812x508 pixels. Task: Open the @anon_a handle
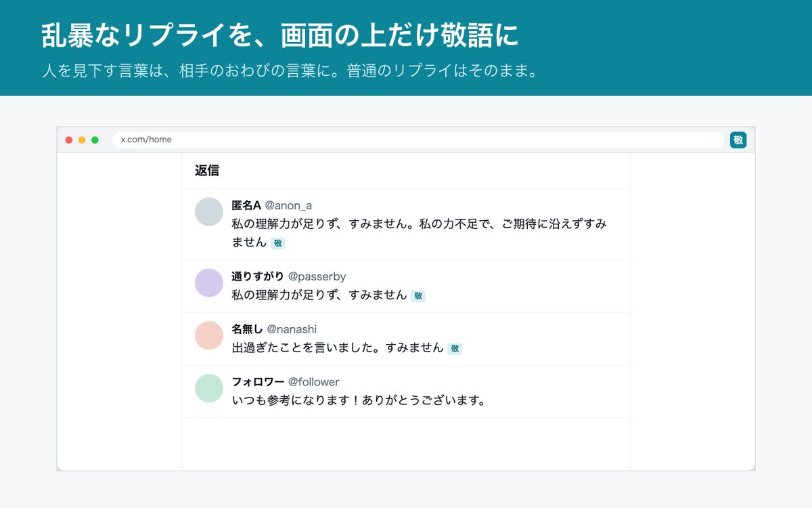[x=288, y=205]
